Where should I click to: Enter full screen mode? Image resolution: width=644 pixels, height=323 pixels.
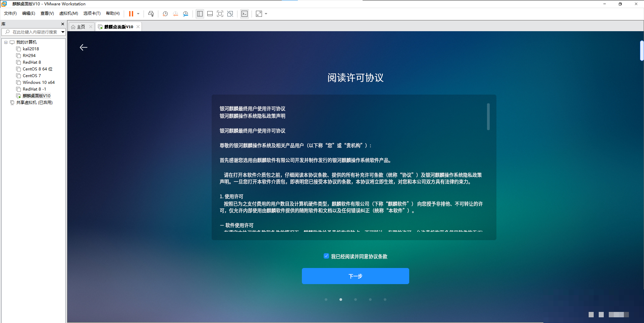(x=220, y=14)
